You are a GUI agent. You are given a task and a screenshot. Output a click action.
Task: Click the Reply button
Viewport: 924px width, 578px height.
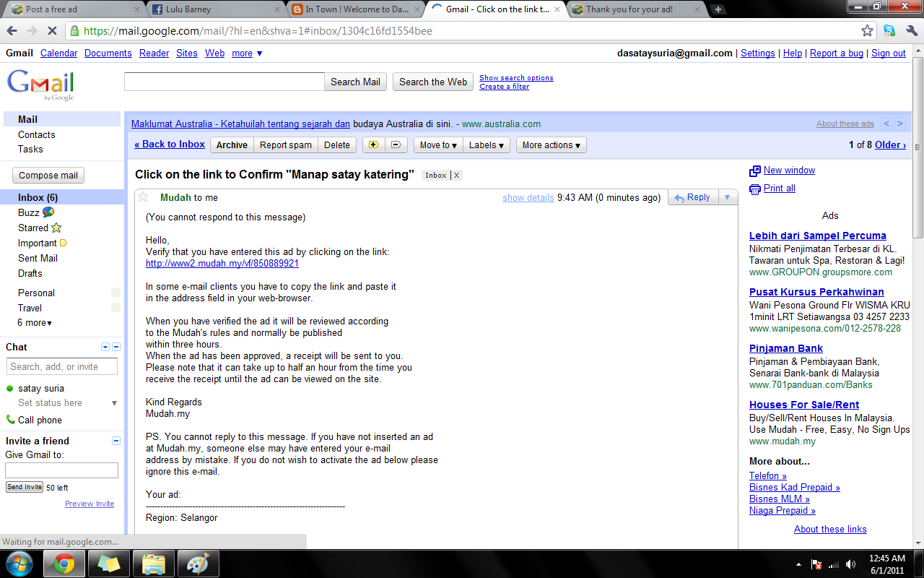click(x=692, y=197)
